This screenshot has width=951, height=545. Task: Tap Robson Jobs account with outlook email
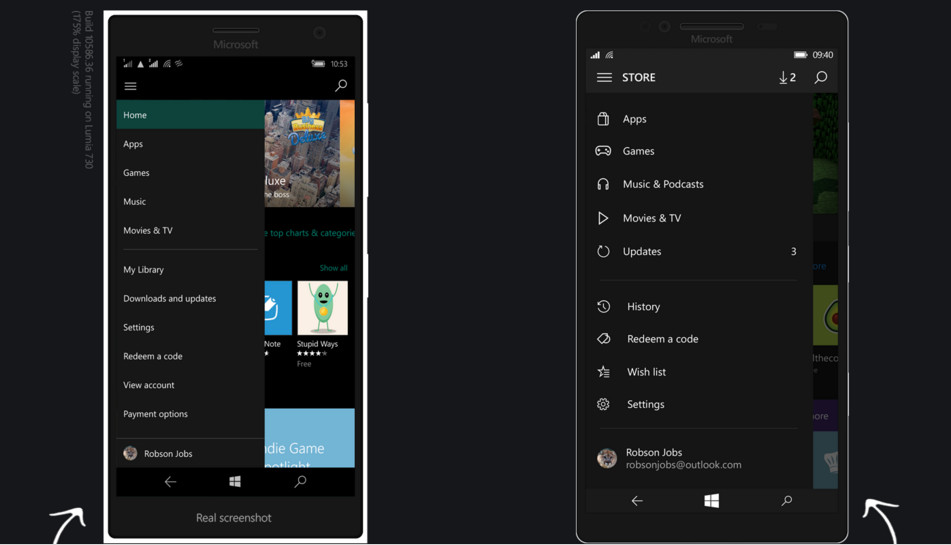(683, 458)
